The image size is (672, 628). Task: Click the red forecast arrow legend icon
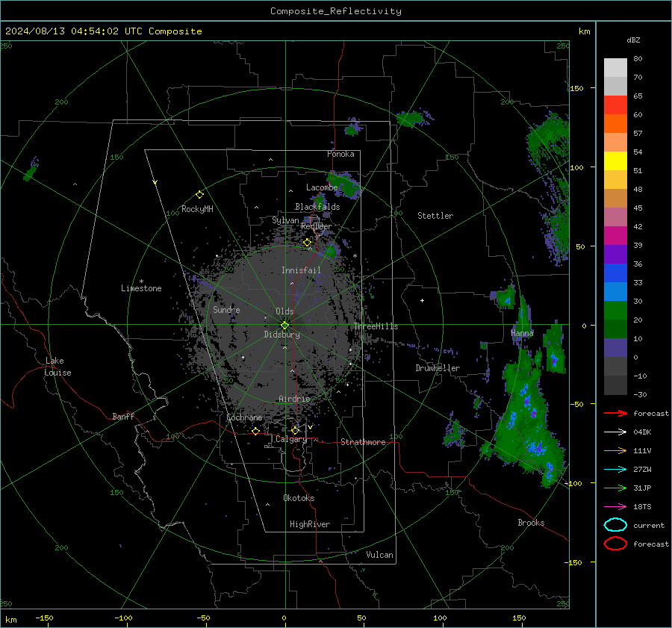click(x=615, y=413)
